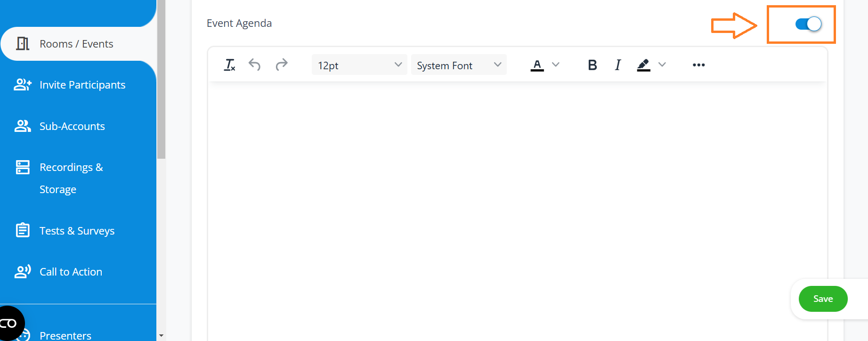Open Sub-Accounts section
Viewport: 868px width, 341px height.
[x=72, y=126]
